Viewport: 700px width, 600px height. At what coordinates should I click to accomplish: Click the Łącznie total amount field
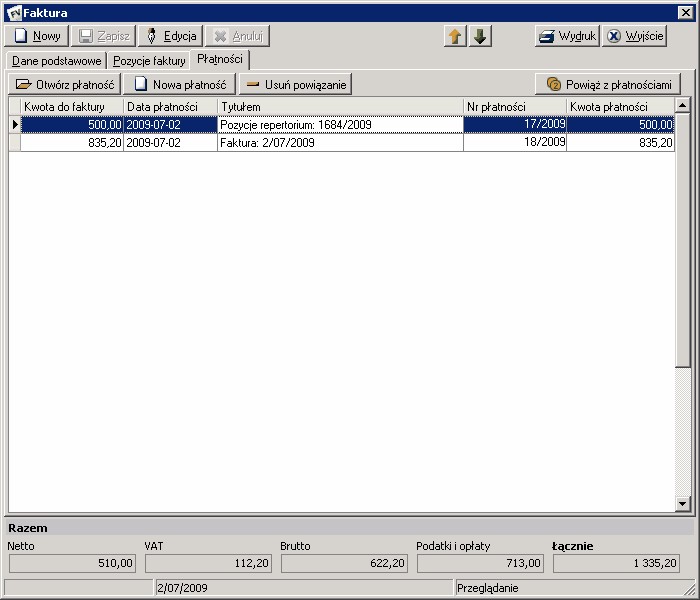point(614,564)
